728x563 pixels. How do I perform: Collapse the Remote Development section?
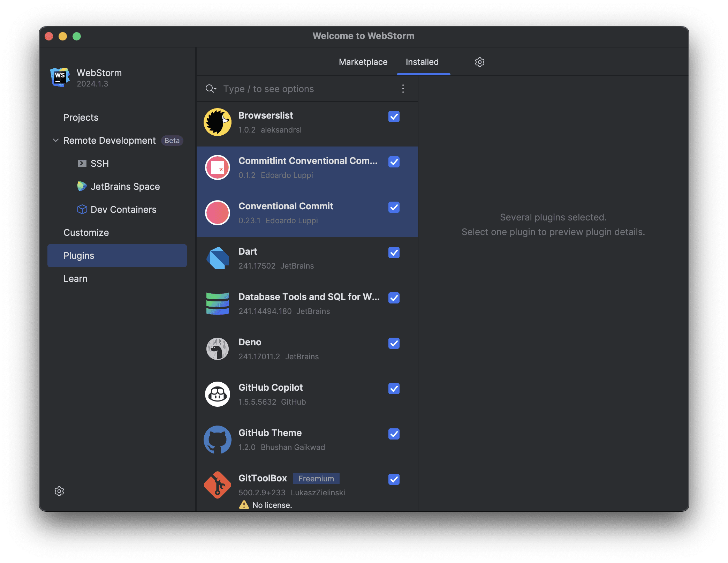[55, 141]
